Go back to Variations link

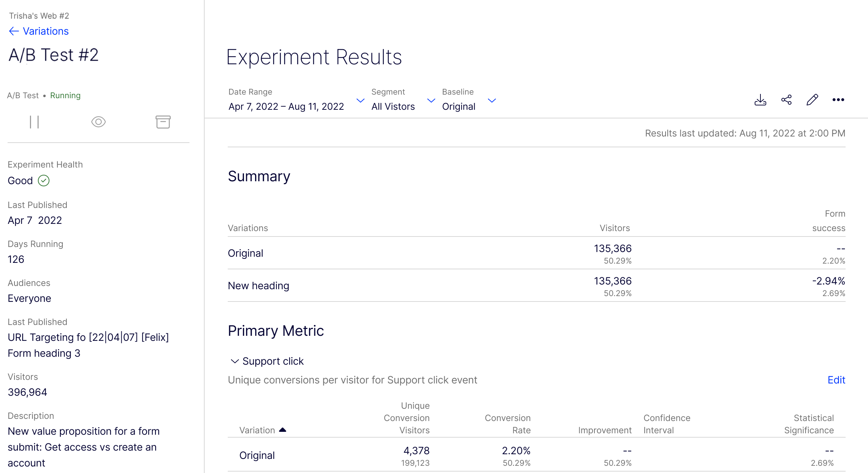click(x=45, y=31)
